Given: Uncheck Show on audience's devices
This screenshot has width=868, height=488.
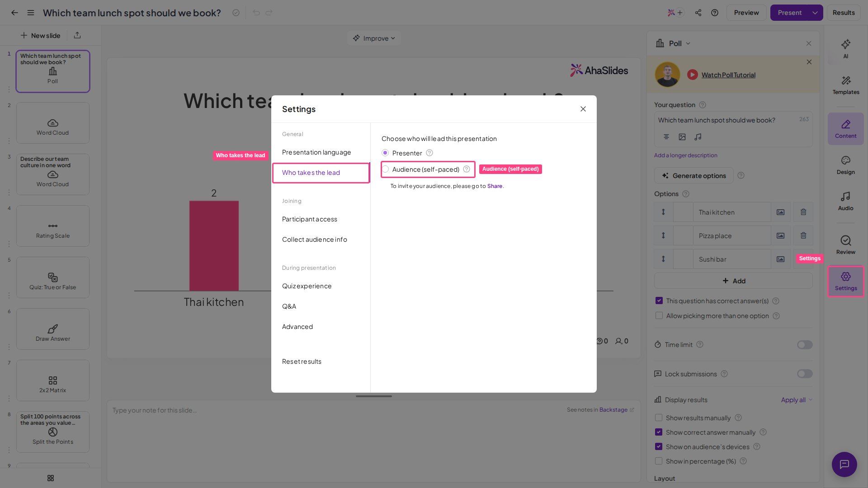Looking at the screenshot, I should click(659, 447).
